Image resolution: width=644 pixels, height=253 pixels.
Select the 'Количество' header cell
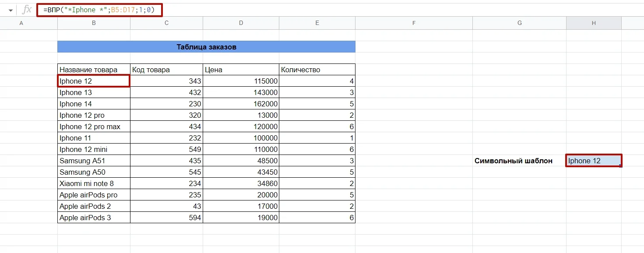[x=317, y=70]
